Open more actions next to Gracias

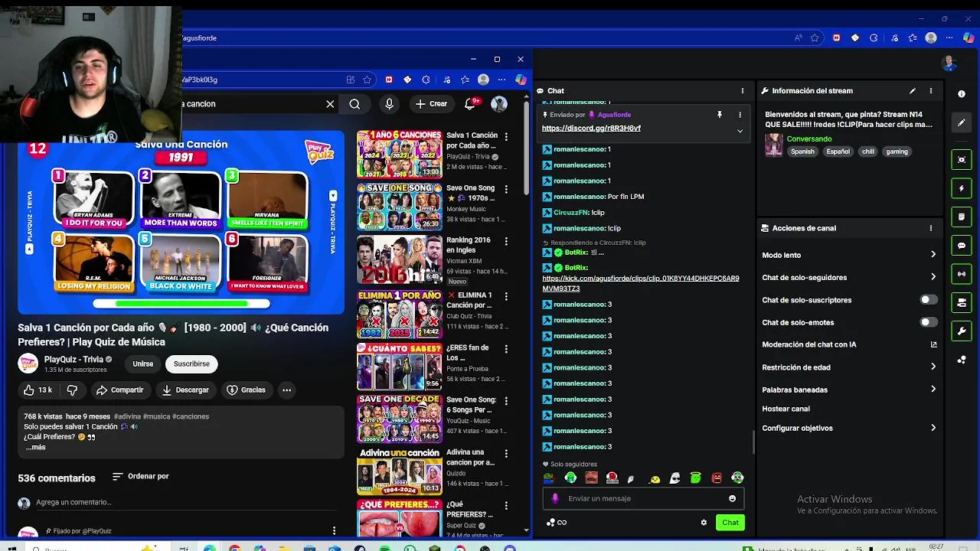pos(286,390)
